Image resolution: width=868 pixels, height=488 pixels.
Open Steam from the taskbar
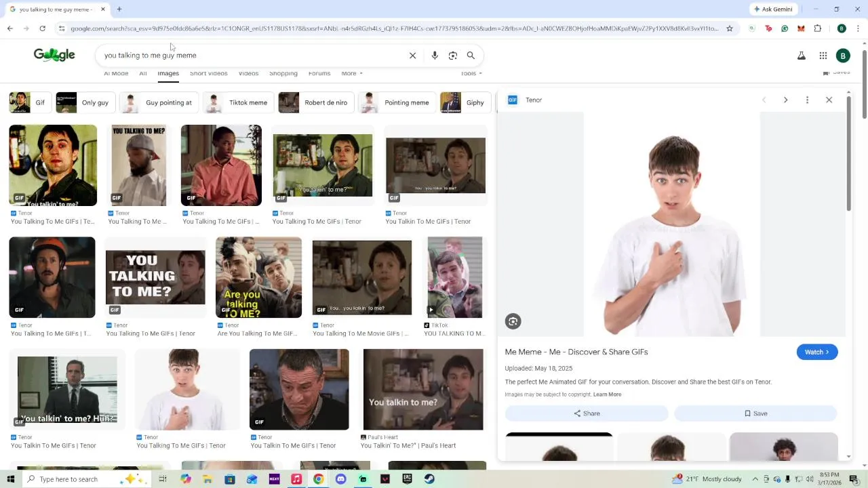[429, 479]
